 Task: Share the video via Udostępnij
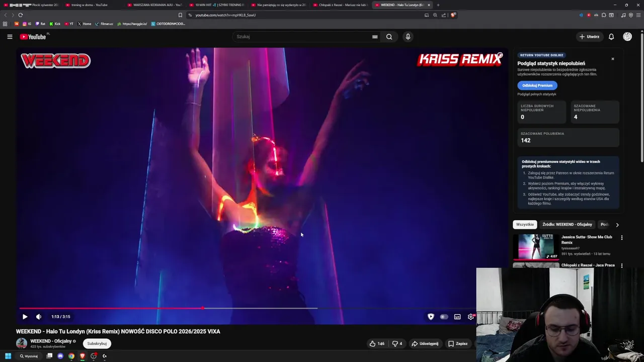(x=425, y=344)
